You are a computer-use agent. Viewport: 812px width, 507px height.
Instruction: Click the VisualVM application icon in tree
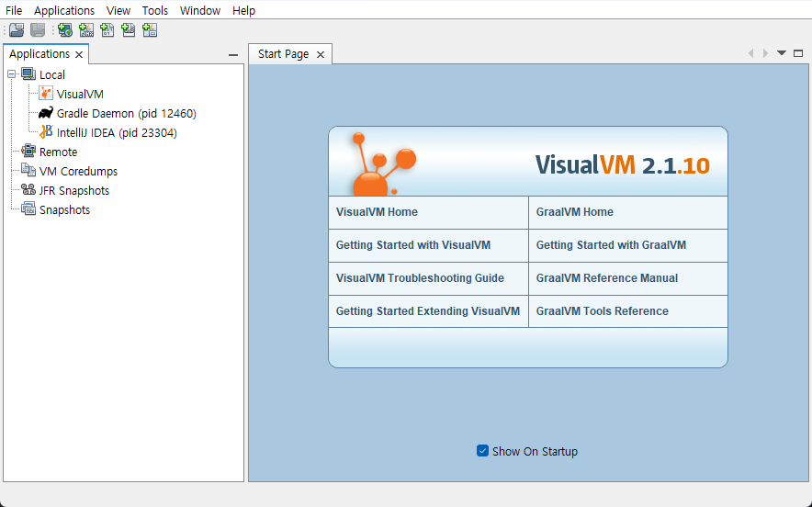pyautogui.click(x=46, y=94)
